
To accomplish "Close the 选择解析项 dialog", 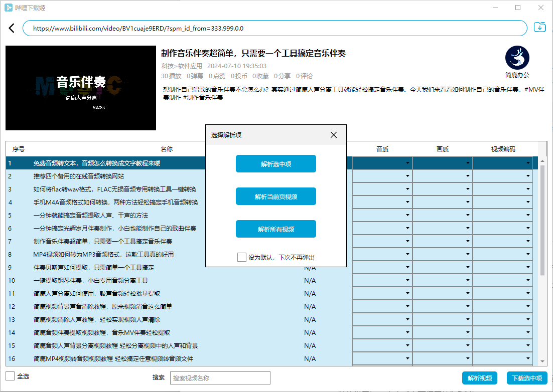I will (x=334, y=135).
